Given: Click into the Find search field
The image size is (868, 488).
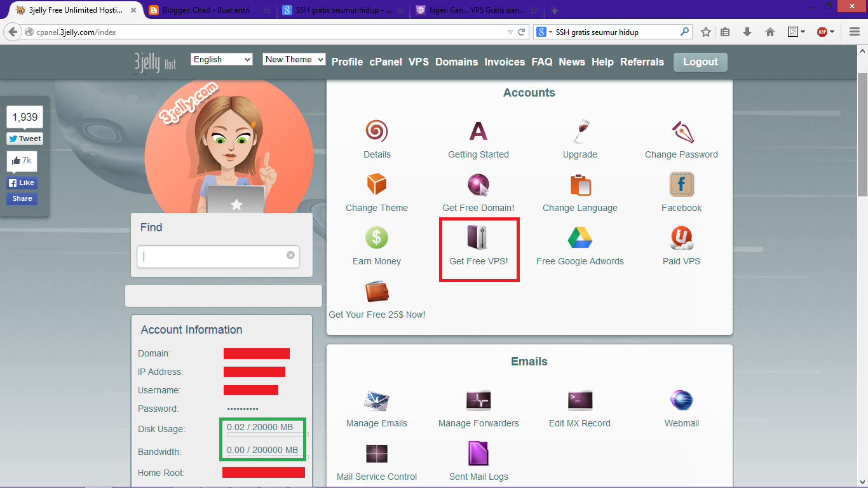Looking at the screenshot, I should [218, 257].
